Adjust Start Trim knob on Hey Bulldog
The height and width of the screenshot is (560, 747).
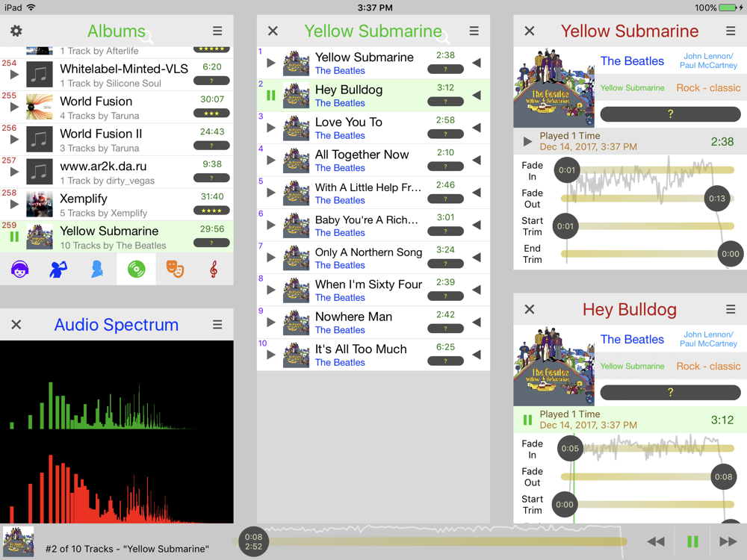(x=565, y=504)
